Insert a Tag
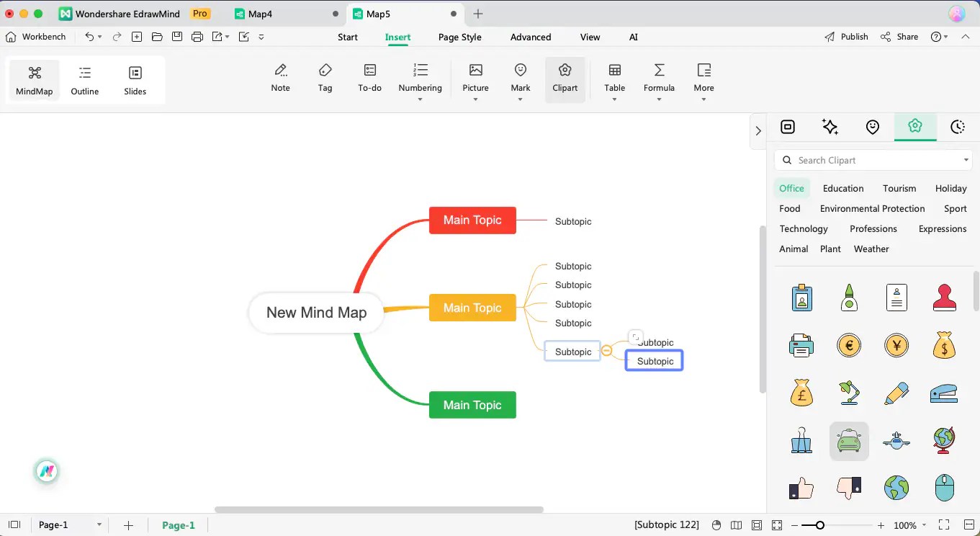 [x=325, y=78]
